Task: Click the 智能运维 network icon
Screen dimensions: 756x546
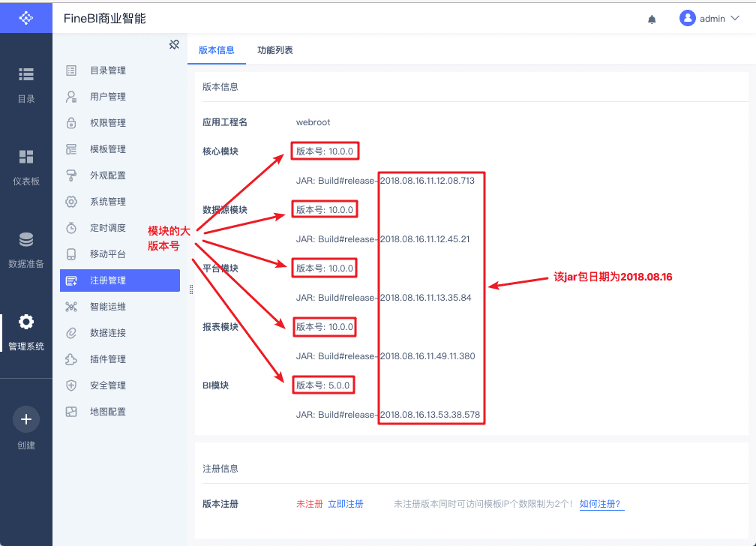Action: [x=71, y=307]
